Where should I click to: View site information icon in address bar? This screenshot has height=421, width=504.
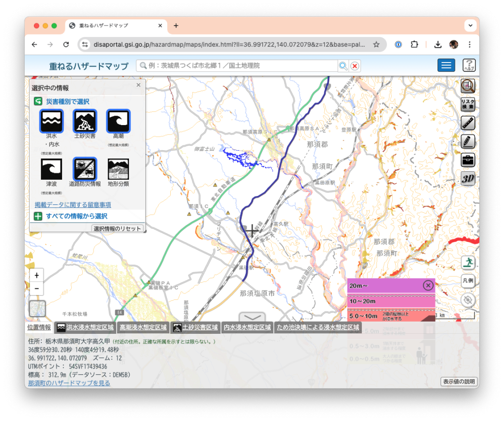point(85,44)
